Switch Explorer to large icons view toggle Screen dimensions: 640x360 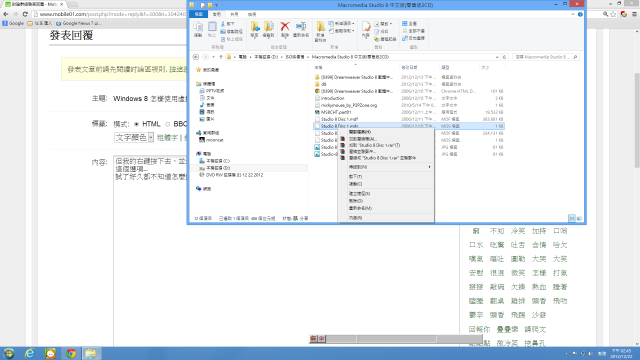point(579,218)
